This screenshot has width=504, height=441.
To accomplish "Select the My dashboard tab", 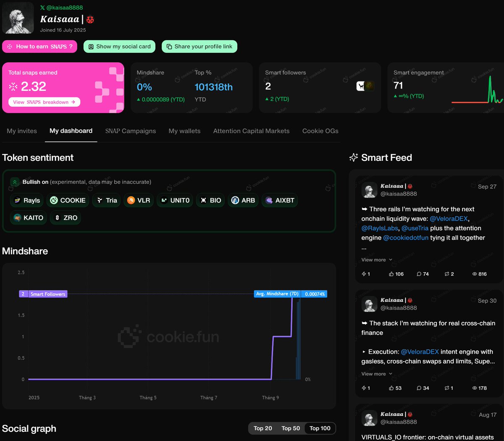I will [x=71, y=131].
